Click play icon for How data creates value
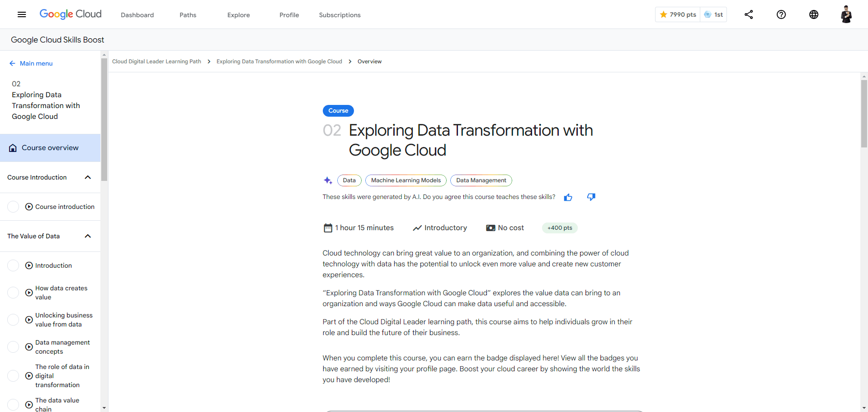 (29, 293)
